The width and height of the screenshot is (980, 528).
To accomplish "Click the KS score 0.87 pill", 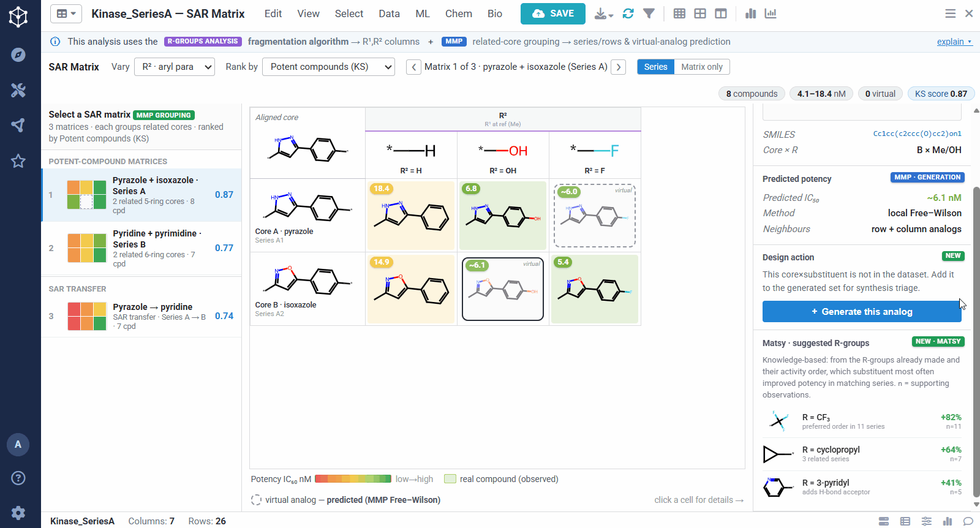I will pyautogui.click(x=941, y=94).
